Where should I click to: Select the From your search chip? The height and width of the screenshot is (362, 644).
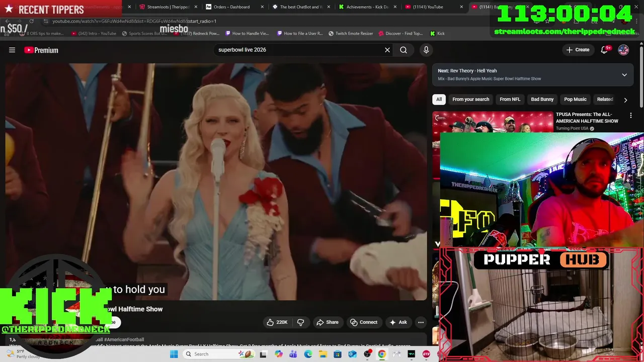(470, 100)
